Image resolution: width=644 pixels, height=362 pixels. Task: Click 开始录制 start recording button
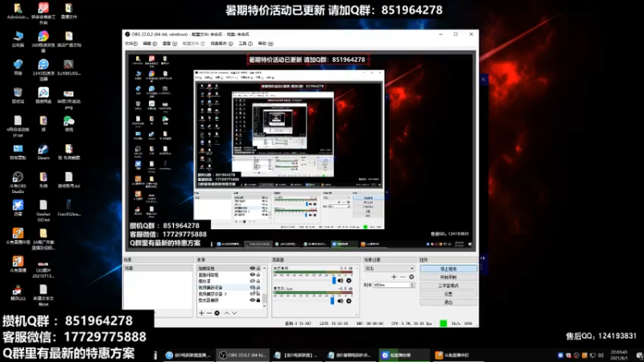[x=448, y=277]
